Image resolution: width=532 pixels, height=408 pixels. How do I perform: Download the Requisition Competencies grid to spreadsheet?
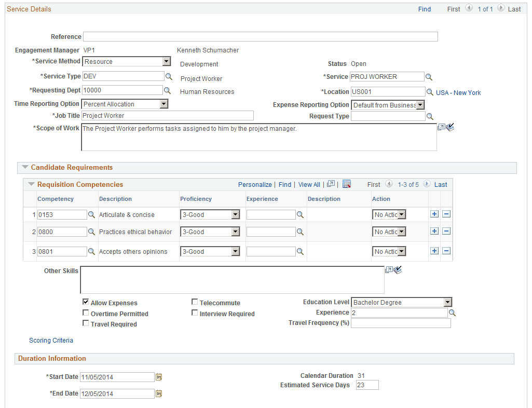coord(346,184)
